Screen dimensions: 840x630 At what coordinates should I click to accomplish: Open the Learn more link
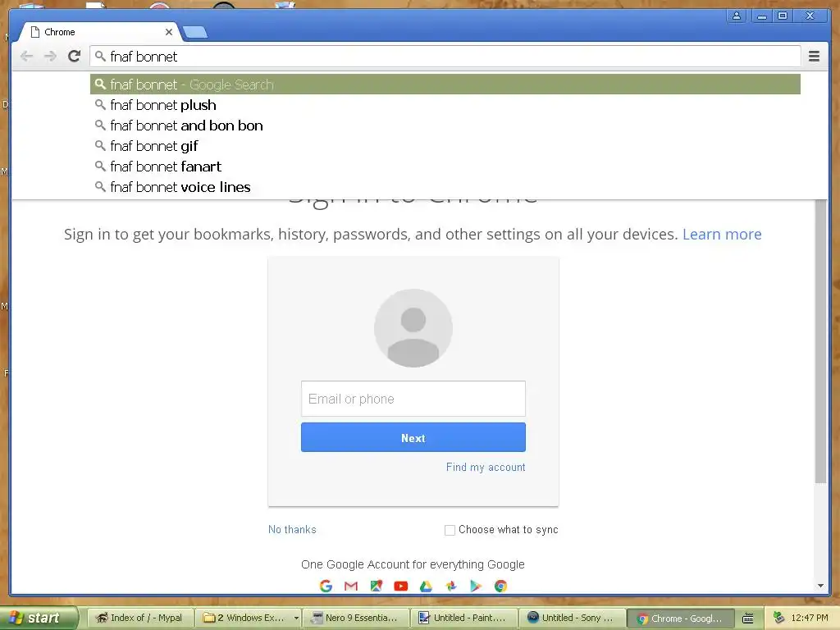coord(722,234)
